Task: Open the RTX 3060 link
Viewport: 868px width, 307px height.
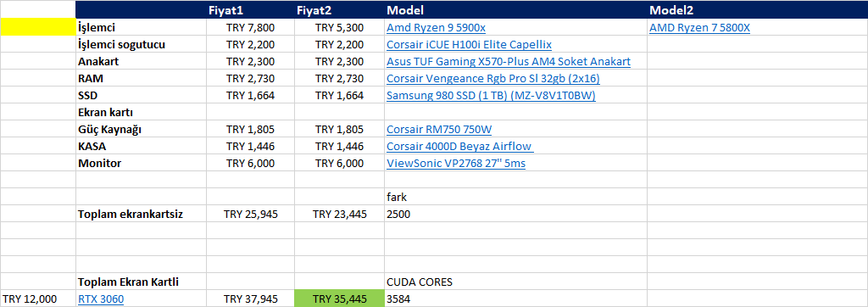Action: 101,299
